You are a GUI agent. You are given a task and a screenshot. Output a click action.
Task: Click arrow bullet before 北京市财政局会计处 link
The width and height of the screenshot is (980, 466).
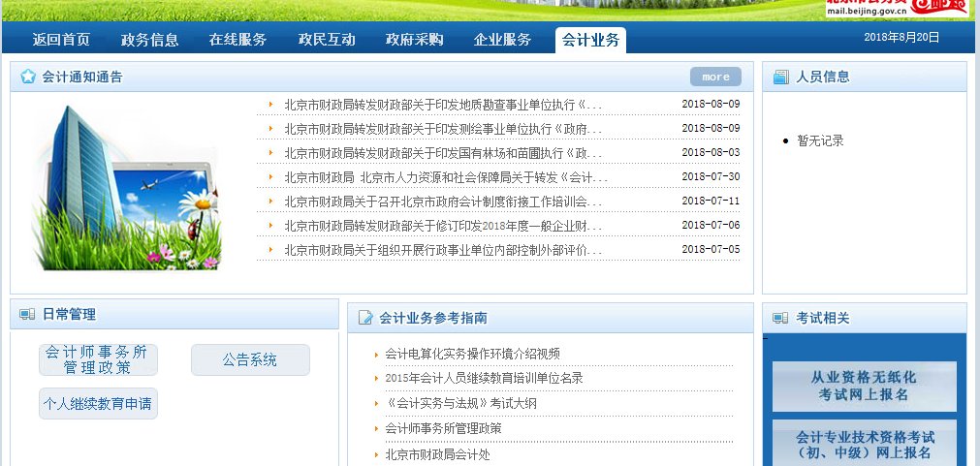point(376,454)
